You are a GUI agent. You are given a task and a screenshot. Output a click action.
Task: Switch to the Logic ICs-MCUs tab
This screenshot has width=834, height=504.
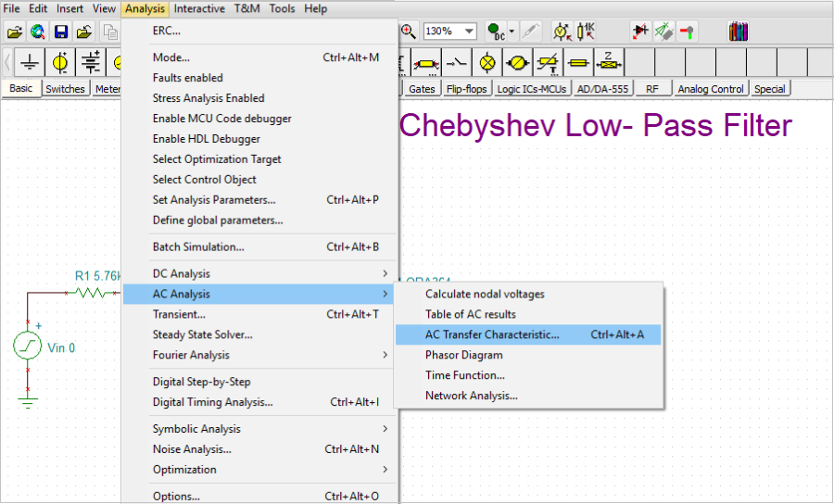pyautogui.click(x=532, y=89)
